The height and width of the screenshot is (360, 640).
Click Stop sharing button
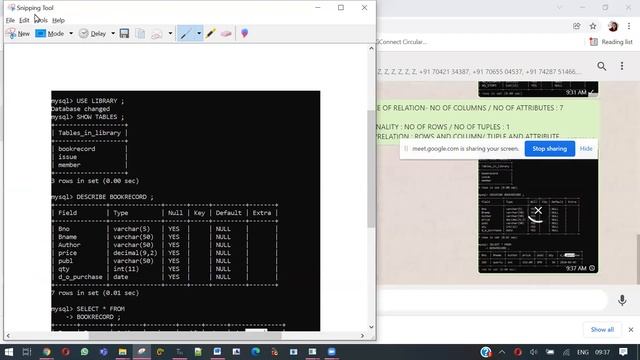click(x=549, y=149)
